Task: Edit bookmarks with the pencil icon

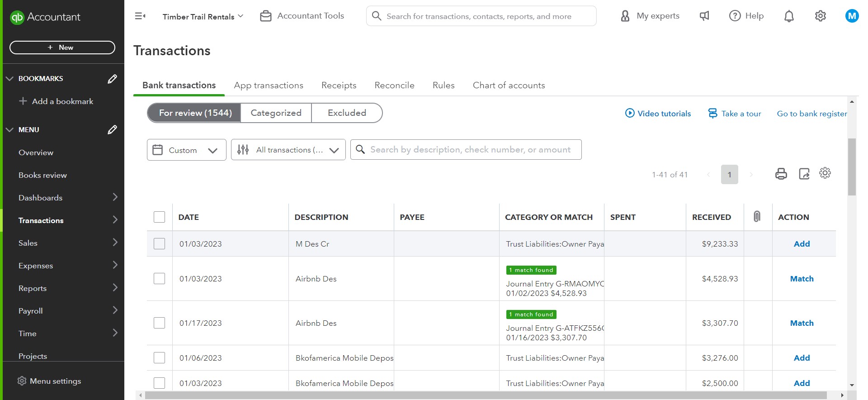Action: click(112, 79)
